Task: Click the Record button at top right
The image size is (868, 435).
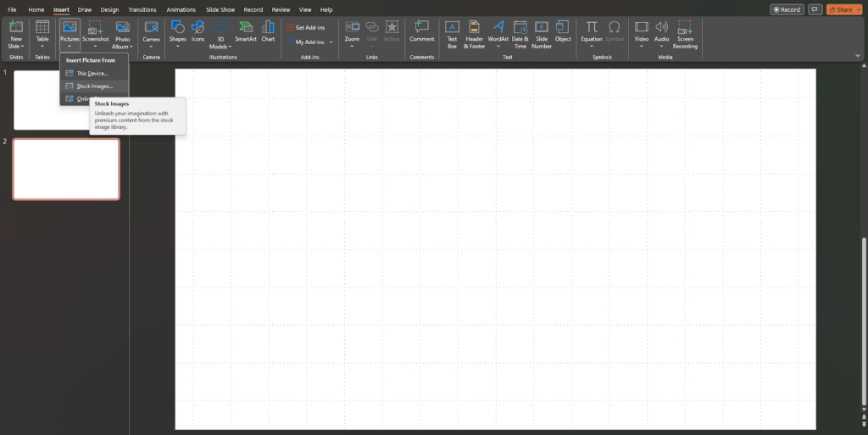Action: (x=787, y=9)
